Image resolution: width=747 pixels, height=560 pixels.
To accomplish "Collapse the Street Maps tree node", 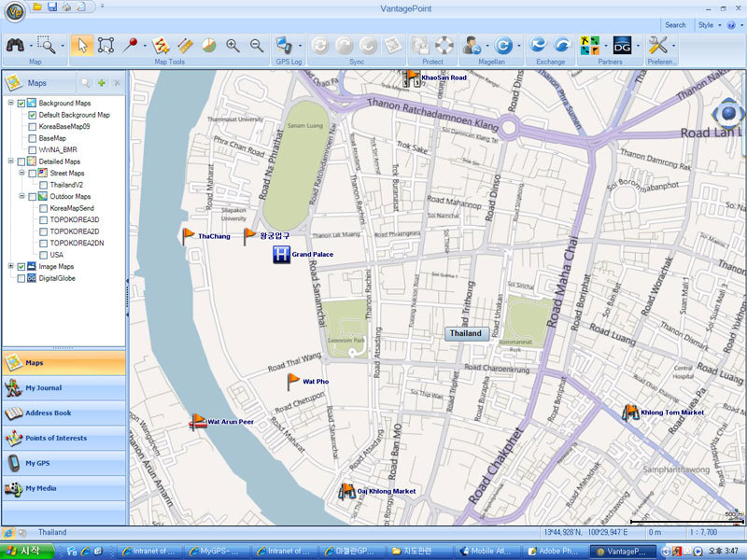I will tap(21, 173).
